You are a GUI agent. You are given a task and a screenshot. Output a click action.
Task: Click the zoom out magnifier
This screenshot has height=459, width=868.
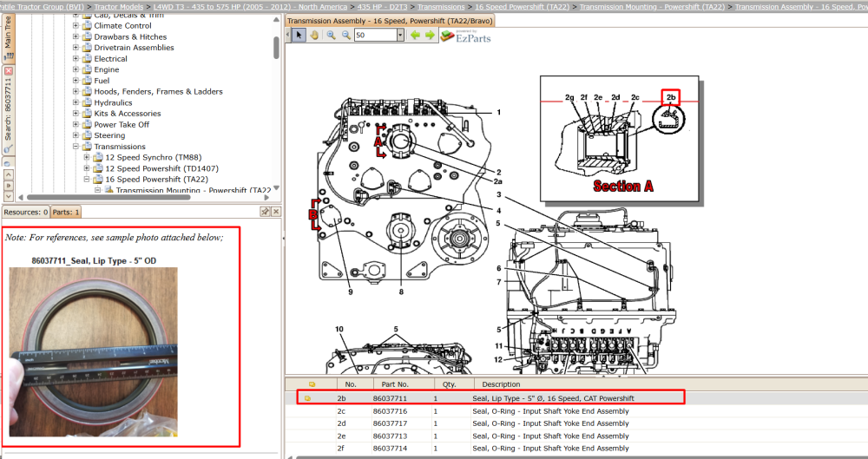[x=346, y=36]
